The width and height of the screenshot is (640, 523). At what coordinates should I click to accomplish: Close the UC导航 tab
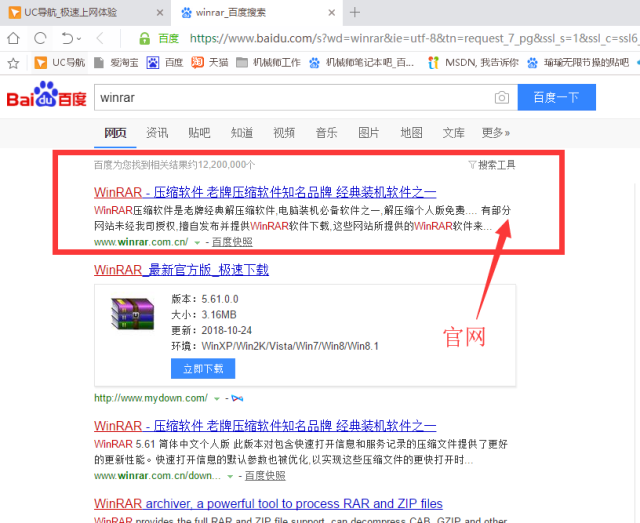pyautogui.click(x=160, y=13)
